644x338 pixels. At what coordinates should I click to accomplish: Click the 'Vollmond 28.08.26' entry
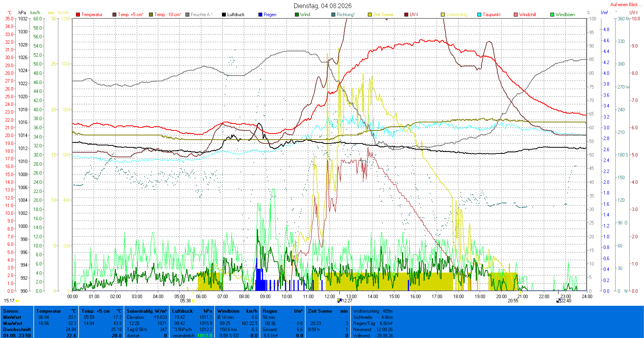(373, 336)
